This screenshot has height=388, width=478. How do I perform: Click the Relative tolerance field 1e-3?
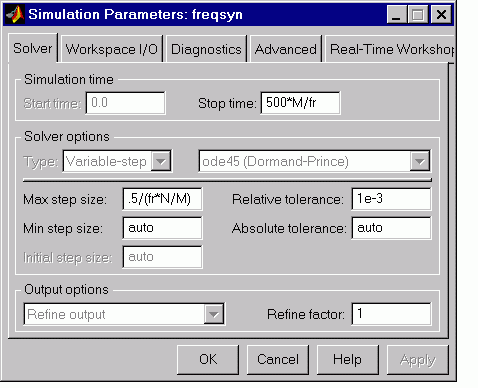391,199
